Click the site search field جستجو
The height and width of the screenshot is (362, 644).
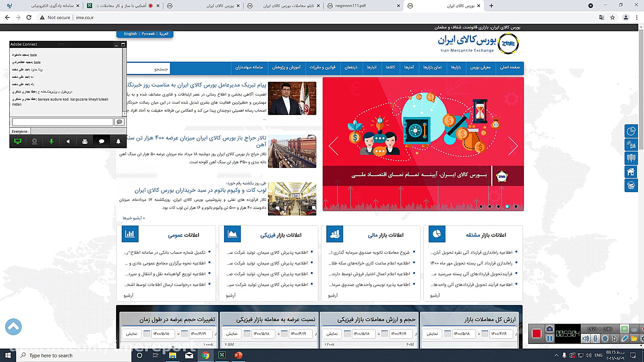tap(148, 69)
